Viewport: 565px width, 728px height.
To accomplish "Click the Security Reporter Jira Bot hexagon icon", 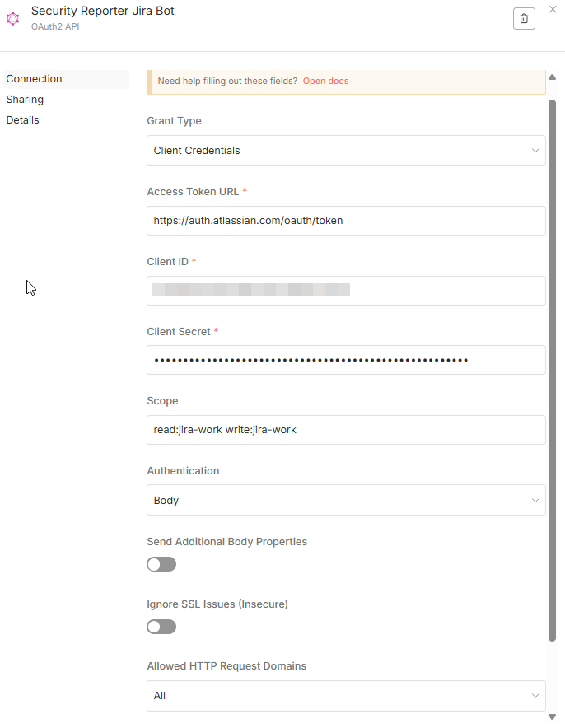I will (13, 18).
